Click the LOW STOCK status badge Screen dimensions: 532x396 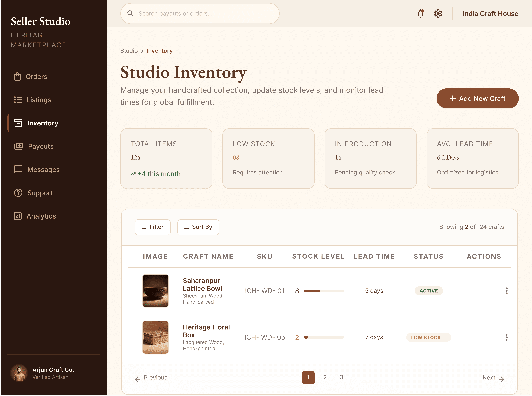coord(429,338)
